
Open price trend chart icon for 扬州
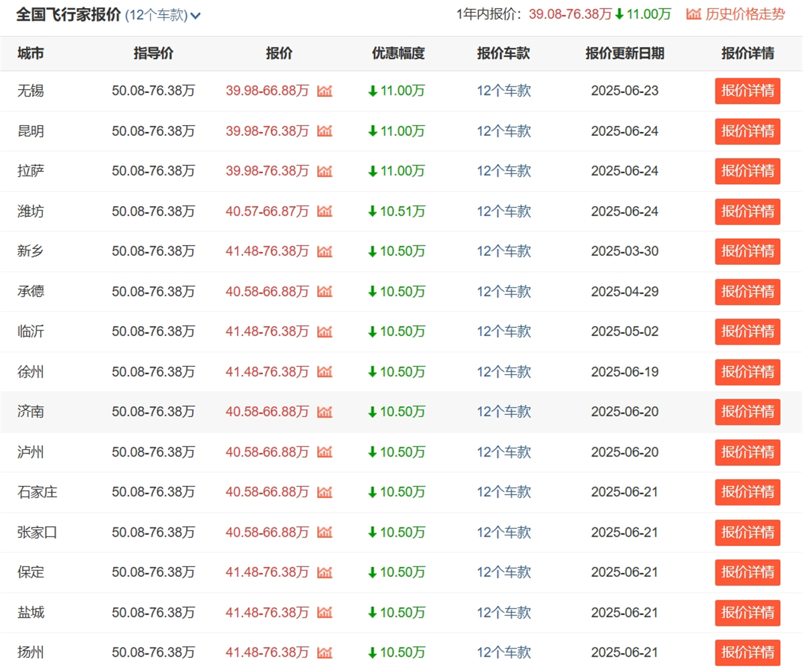click(x=325, y=653)
